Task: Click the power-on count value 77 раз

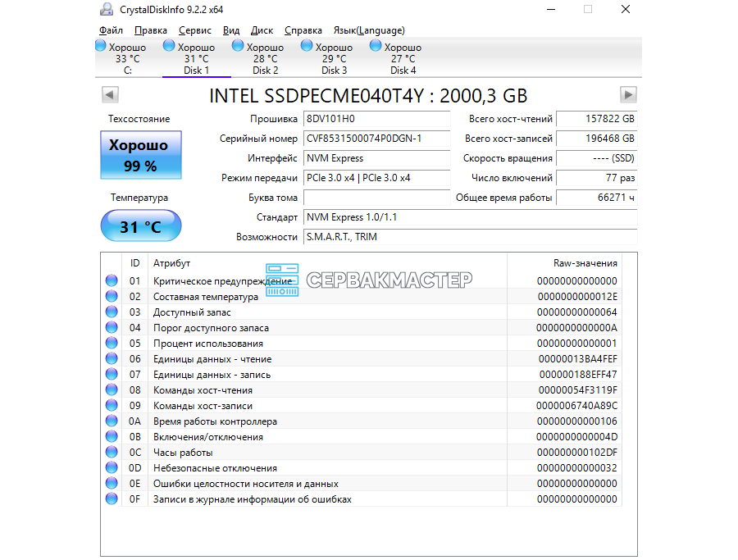Action: click(596, 178)
